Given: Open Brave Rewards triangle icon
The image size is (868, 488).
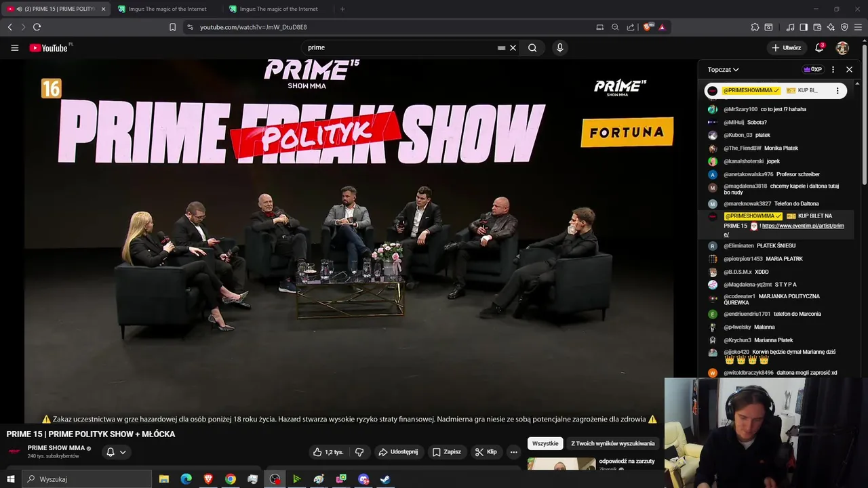Looking at the screenshot, I should (x=662, y=27).
